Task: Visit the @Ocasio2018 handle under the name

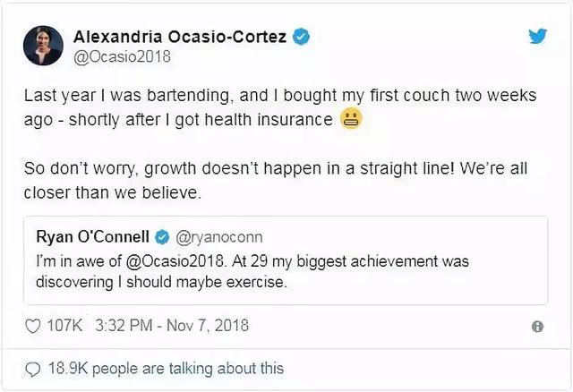Action: click(122, 57)
